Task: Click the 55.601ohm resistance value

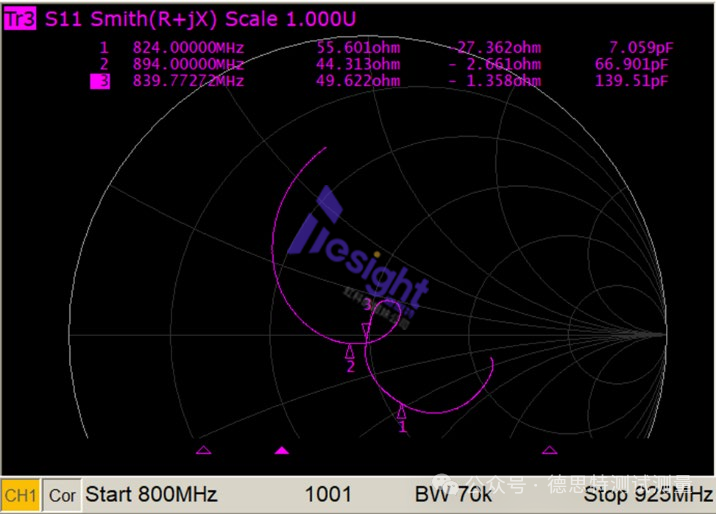Action: pyautogui.click(x=358, y=47)
